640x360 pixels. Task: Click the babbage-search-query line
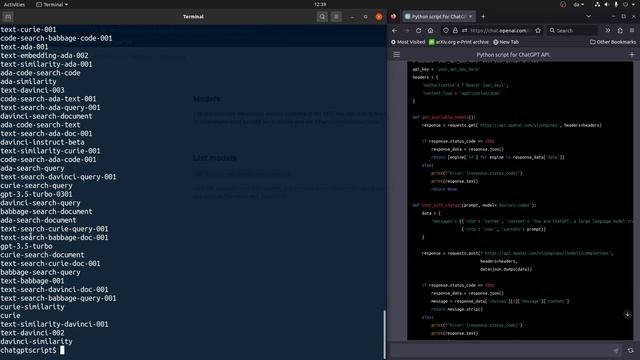point(40,272)
